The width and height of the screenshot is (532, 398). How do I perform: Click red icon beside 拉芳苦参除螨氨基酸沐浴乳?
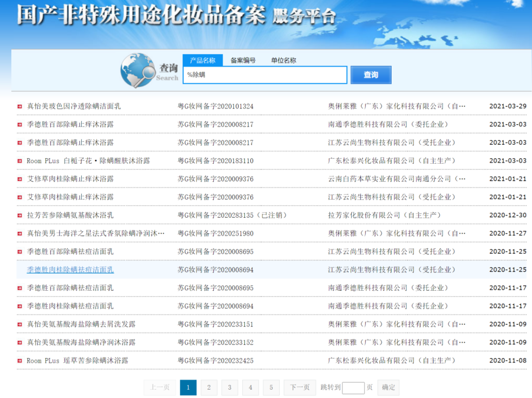[20, 215]
